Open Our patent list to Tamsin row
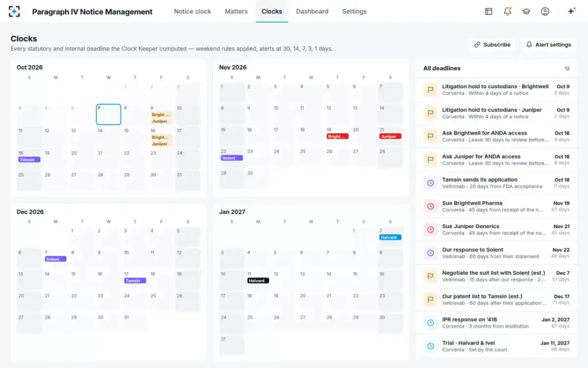 pos(496,299)
